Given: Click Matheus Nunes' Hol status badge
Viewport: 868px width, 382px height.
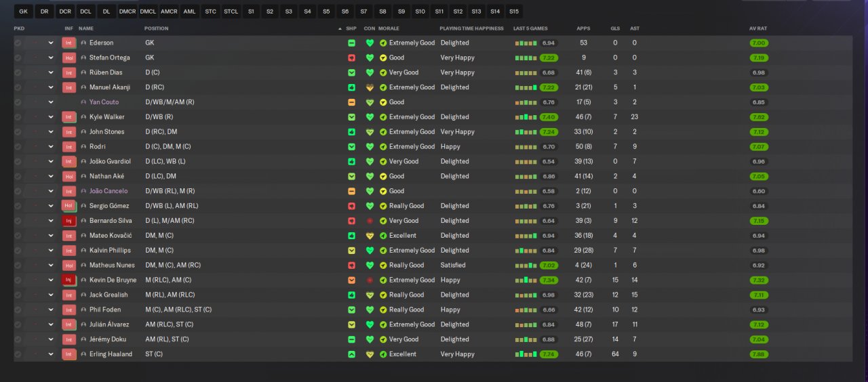Looking at the screenshot, I should [68, 266].
